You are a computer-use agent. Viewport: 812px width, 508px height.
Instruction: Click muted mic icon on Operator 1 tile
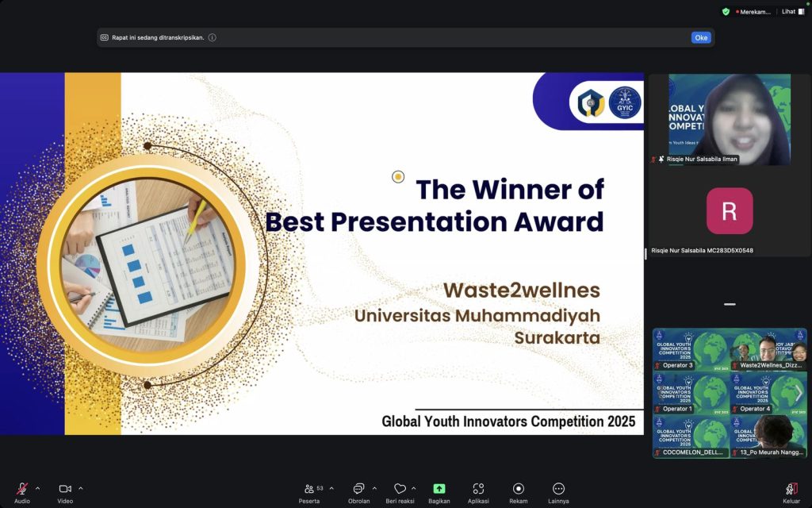tap(658, 409)
